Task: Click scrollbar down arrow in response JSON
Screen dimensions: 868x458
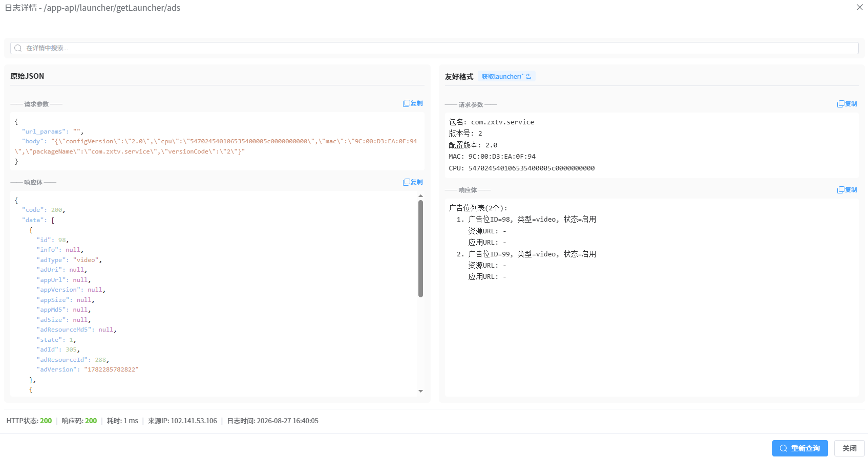Action: click(x=420, y=391)
